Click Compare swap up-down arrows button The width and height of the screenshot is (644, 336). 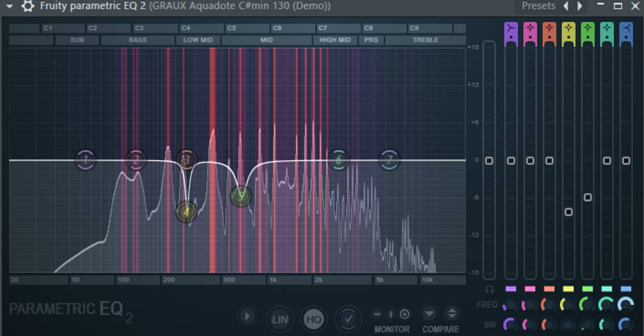[x=452, y=314]
